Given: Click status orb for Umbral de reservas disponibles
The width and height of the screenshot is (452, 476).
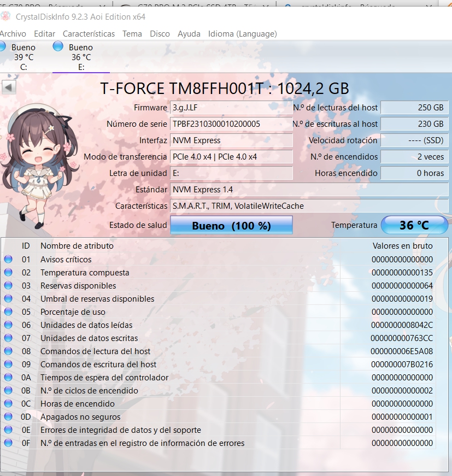Looking at the screenshot, I should click(x=8, y=299).
